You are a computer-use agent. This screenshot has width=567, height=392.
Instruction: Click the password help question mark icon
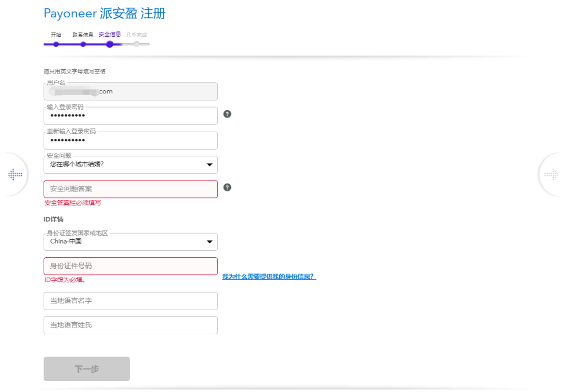click(x=227, y=113)
